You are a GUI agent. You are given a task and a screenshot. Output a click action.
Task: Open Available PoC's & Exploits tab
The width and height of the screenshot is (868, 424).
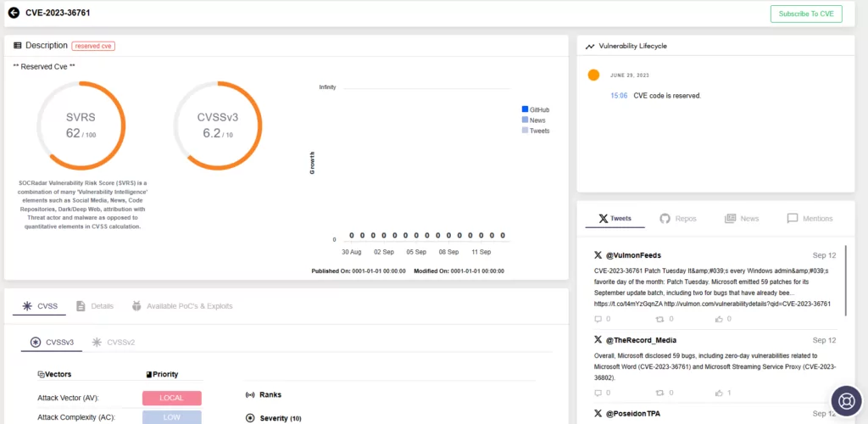pos(181,306)
